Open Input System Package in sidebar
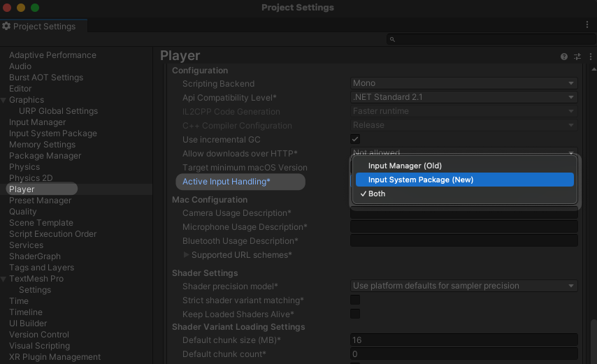Image resolution: width=597 pixels, height=364 pixels. click(x=53, y=133)
